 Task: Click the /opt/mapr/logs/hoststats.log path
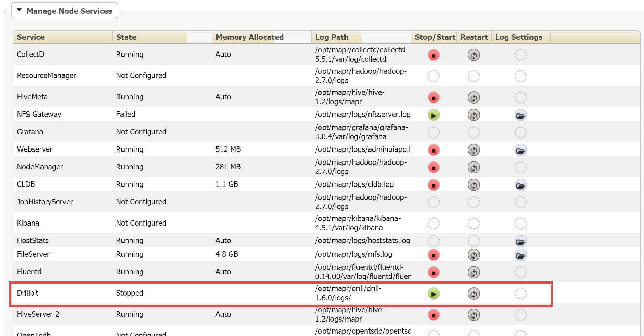[363, 240]
